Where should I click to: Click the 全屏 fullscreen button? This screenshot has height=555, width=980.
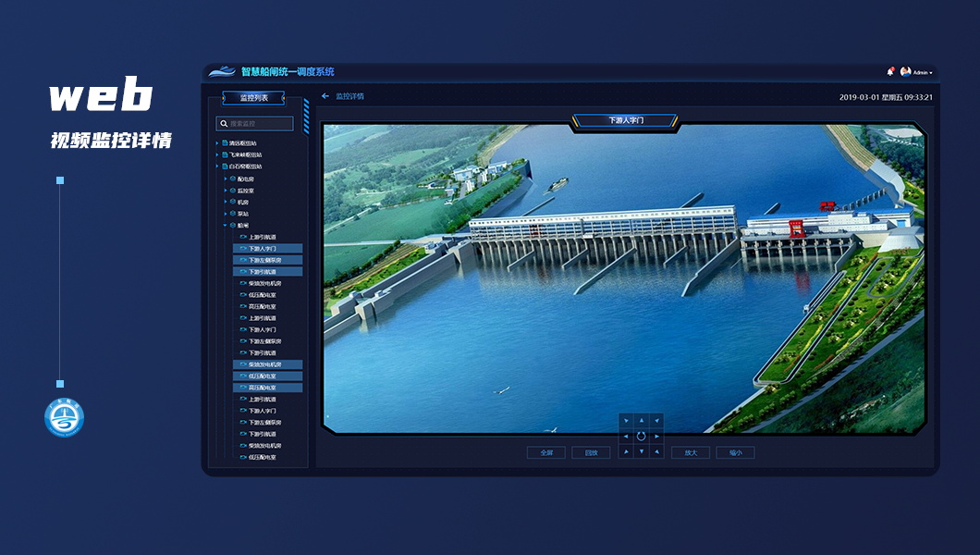coord(546,452)
